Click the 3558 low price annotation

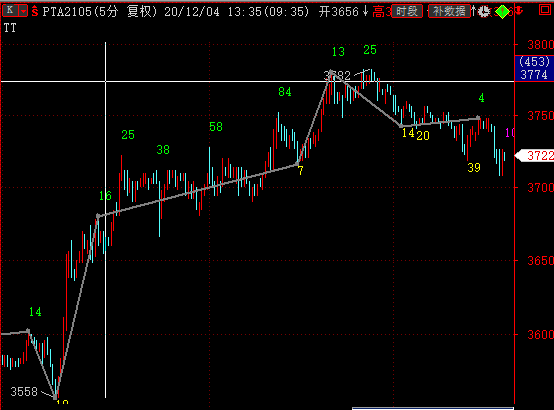pos(24,392)
